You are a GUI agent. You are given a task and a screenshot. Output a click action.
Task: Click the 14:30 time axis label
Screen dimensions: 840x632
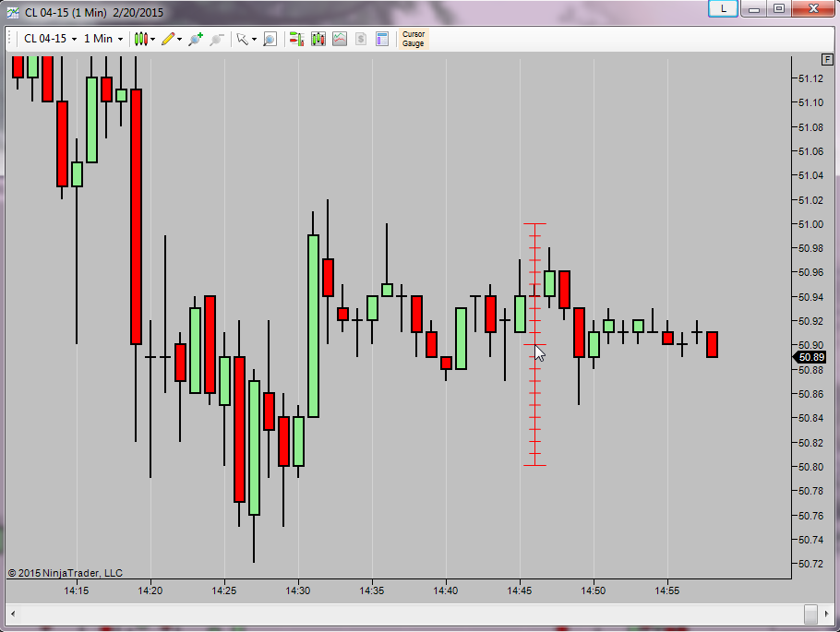tap(298, 590)
